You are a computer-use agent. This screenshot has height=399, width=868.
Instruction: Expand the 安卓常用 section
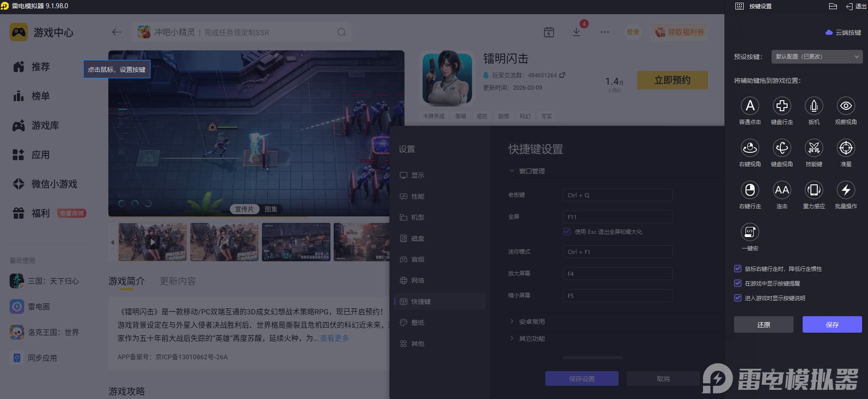coord(527,322)
